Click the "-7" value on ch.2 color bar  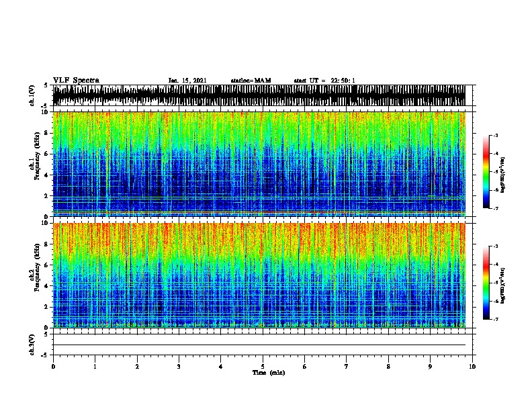point(495,319)
